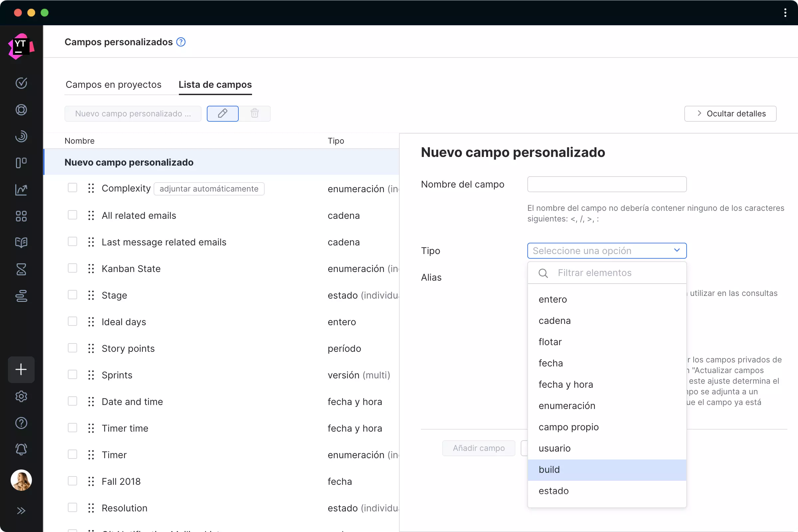Select the Kanban State row checkbox
The image size is (798, 532).
(x=72, y=268)
